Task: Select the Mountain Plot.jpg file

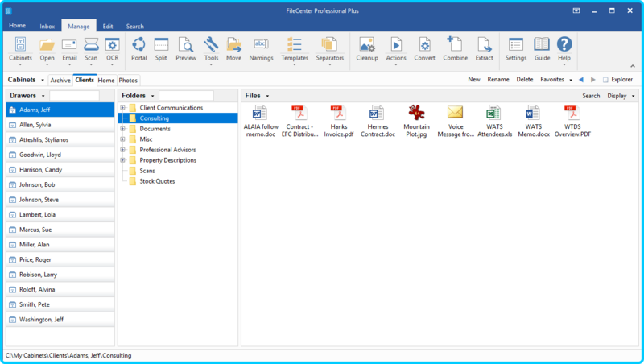Action: point(416,121)
